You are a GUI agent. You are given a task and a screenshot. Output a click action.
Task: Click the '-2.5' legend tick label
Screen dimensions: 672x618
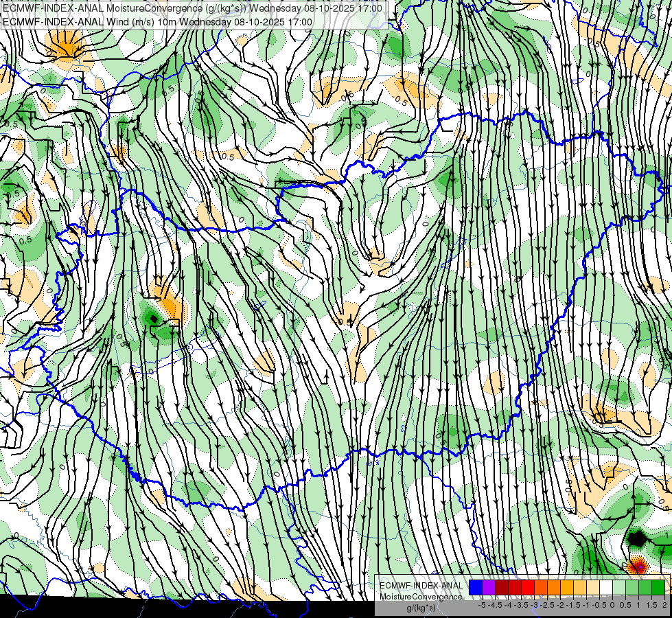547,605
